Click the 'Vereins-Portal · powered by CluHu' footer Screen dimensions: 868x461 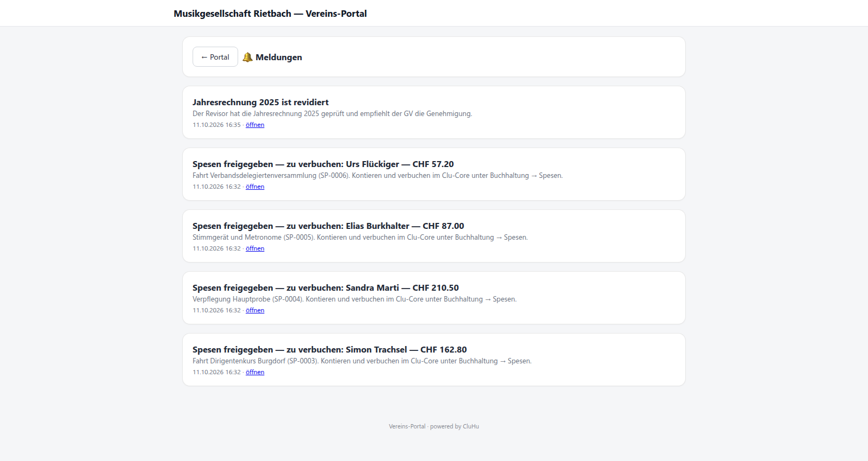434,426
